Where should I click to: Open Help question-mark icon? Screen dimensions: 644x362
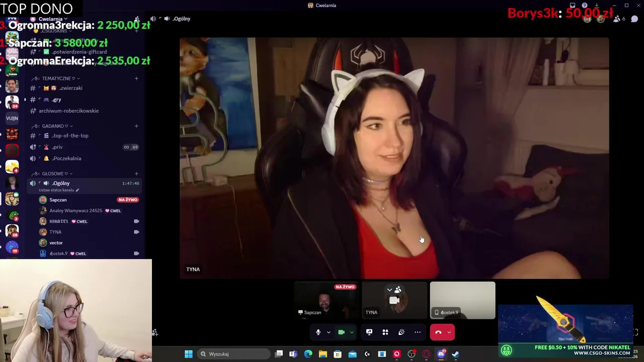pos(584,6)
